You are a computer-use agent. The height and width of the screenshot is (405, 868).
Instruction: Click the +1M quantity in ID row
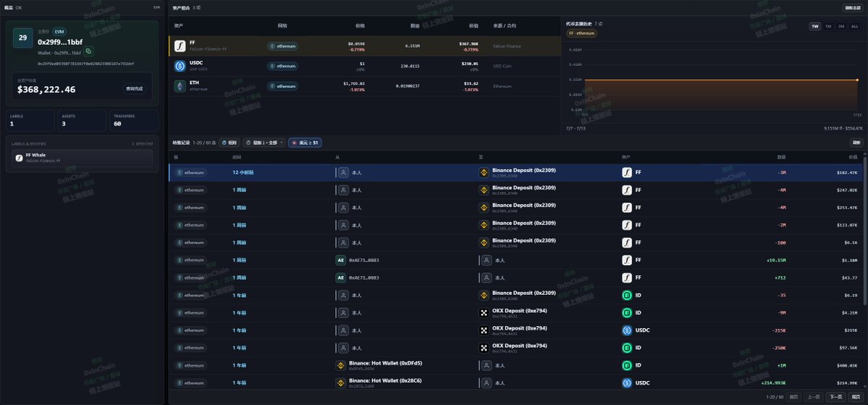(781, 365)
